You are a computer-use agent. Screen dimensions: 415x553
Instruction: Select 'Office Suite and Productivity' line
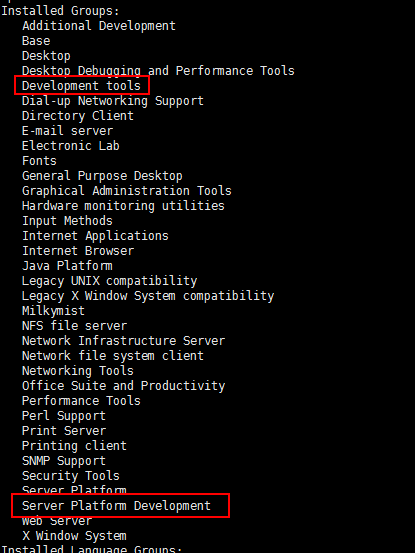[x=123, y=386]
